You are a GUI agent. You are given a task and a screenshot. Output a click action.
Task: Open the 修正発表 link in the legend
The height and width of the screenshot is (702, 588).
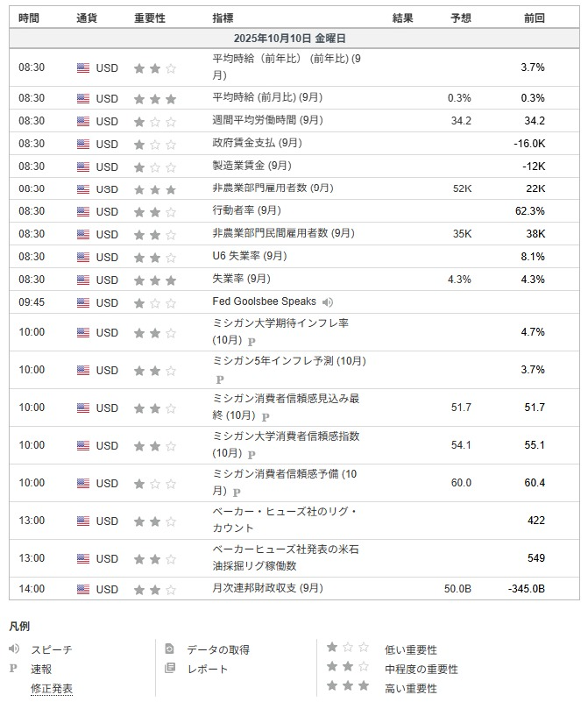[x=52, y=689]
